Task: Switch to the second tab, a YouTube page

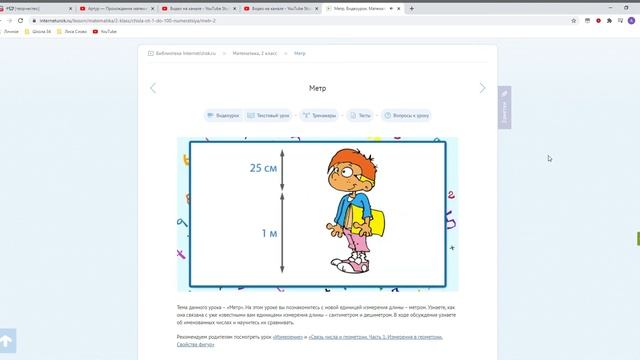Action: (117, 9)
